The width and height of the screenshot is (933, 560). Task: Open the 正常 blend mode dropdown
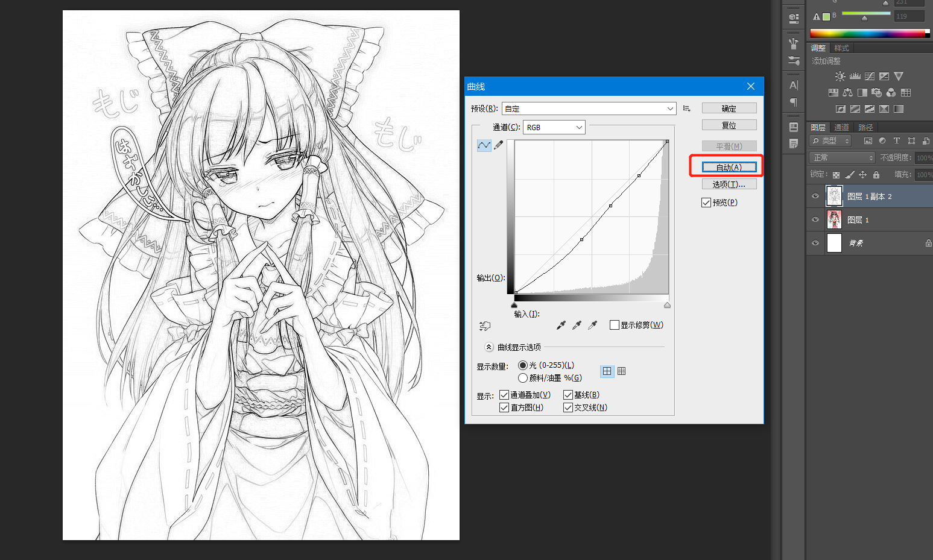[842, 157]
